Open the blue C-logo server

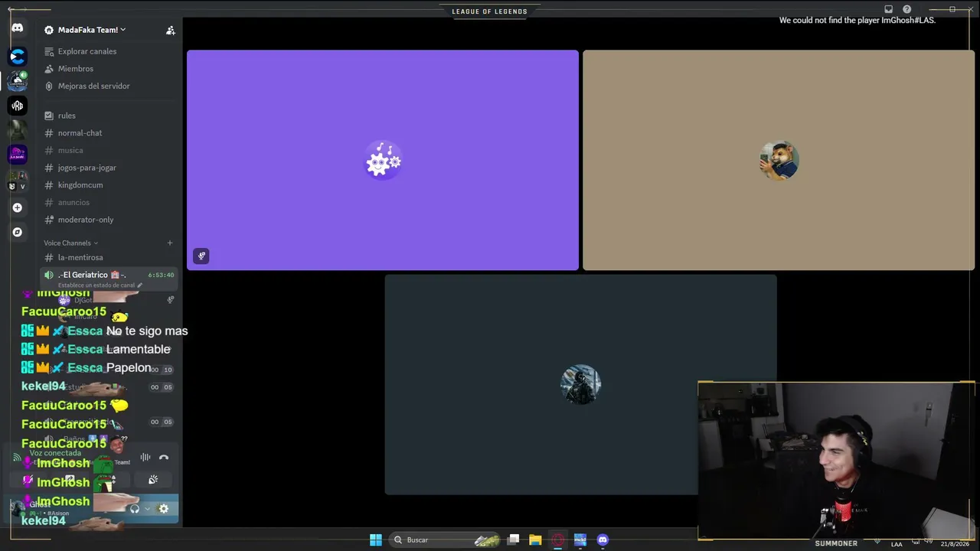pyautogui.click(x=17, y=57)
